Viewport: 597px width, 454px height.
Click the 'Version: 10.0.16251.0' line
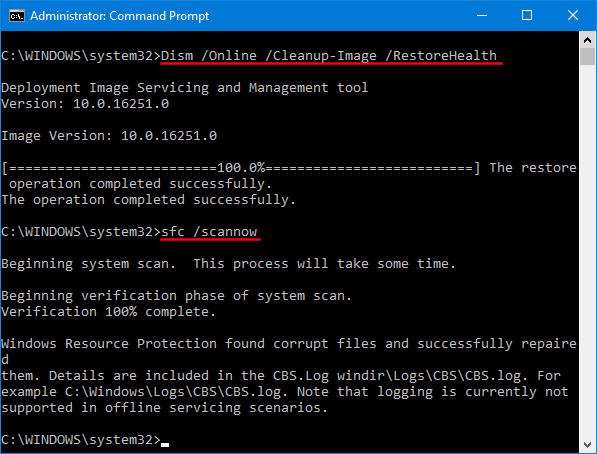pos(85,104)
